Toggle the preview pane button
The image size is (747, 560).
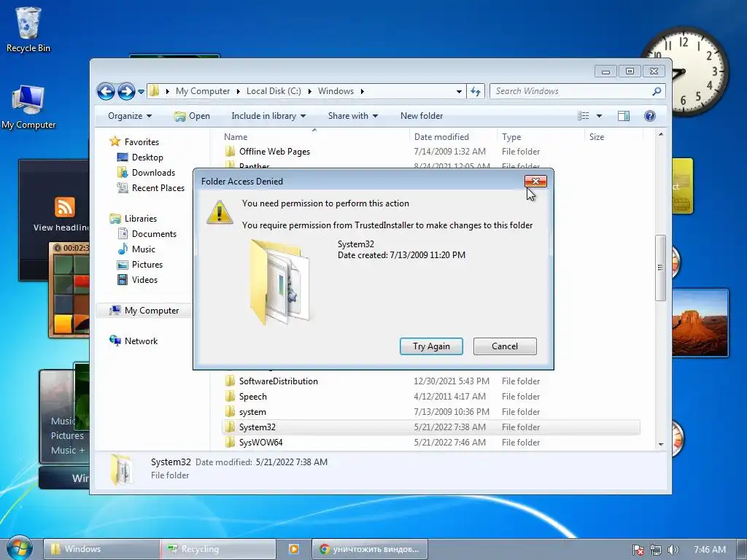pyautogui.click(x=624, y=116)
